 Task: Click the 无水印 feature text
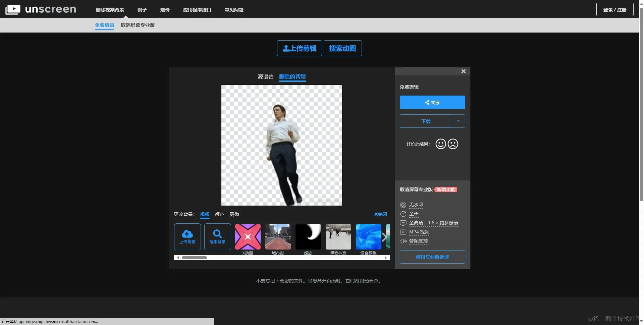pyautogui.click(x=416, y=205)
